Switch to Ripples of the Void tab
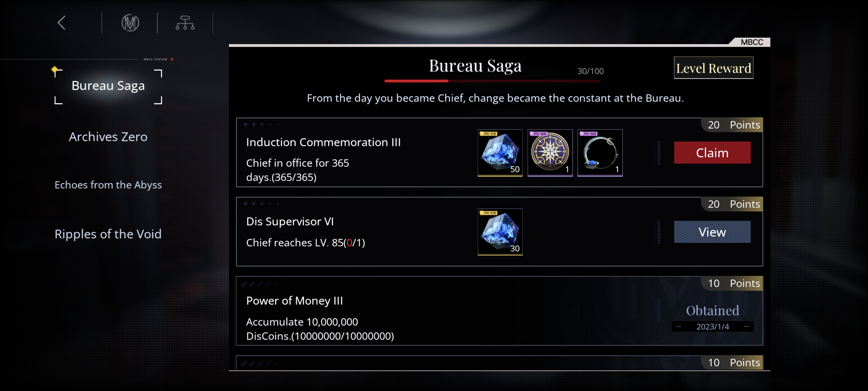The width and height of the screenshot is (868, 391). 108,234
